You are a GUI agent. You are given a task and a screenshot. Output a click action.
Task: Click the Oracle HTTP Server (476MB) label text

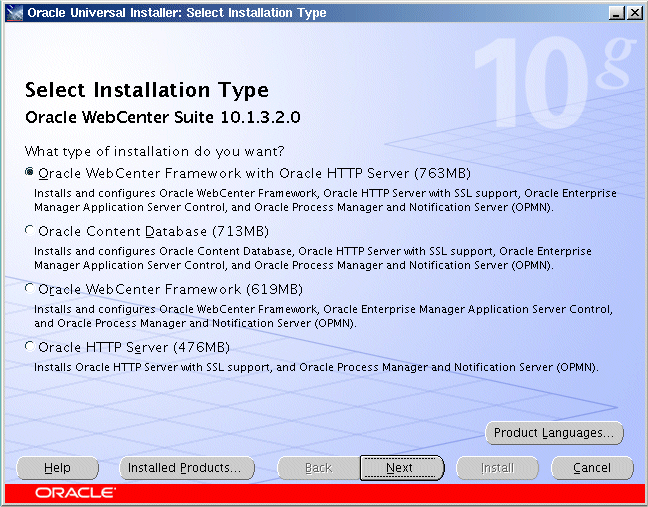click(134, 347)
